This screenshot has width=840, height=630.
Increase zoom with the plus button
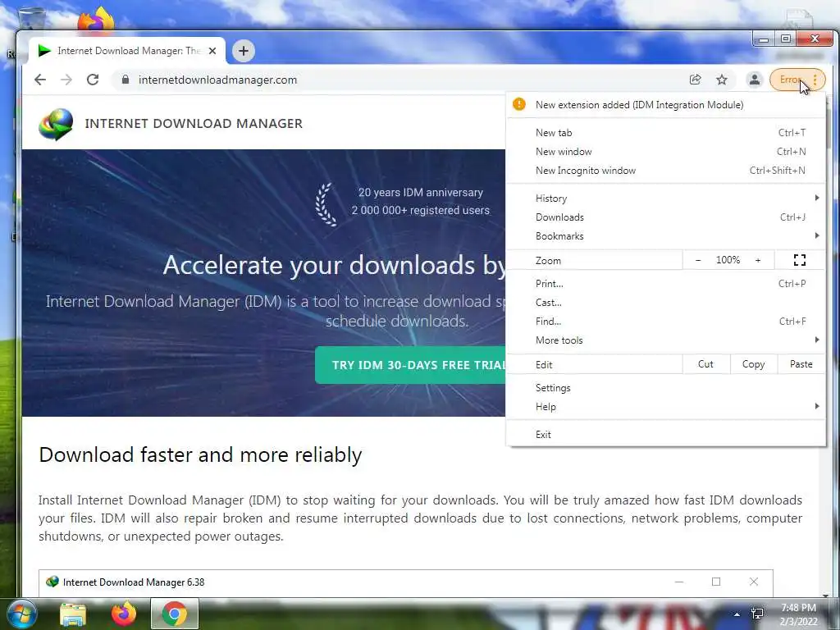coord(758,260)
